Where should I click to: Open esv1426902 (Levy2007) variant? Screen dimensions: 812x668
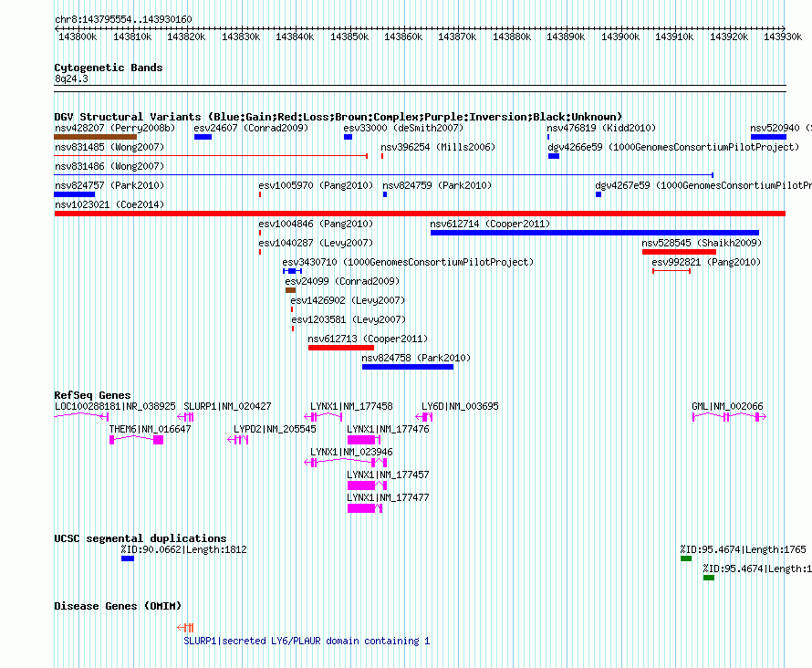pos(348,300)
